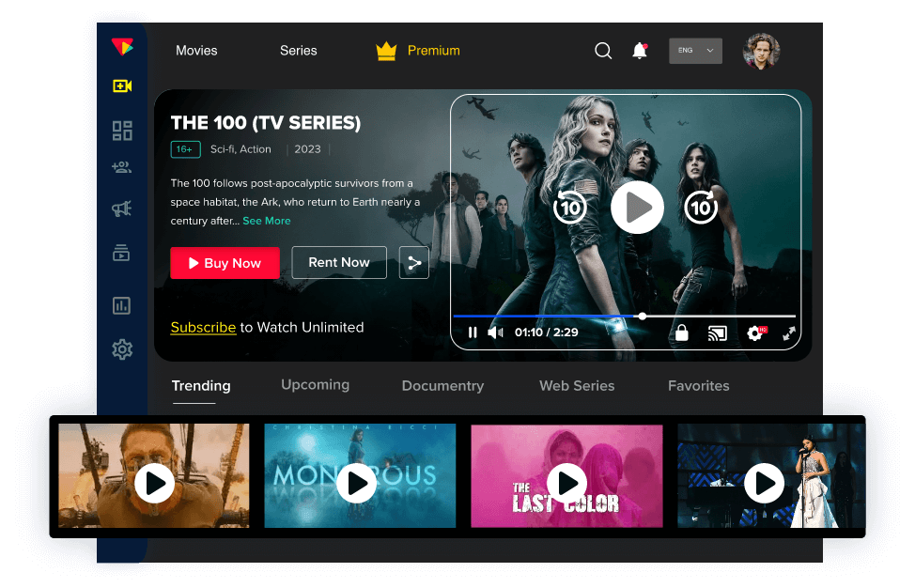The height and width of the screenshot is (588, 915).
Task: Toggle fullscreen on the video player
Action: coord(789,333)
